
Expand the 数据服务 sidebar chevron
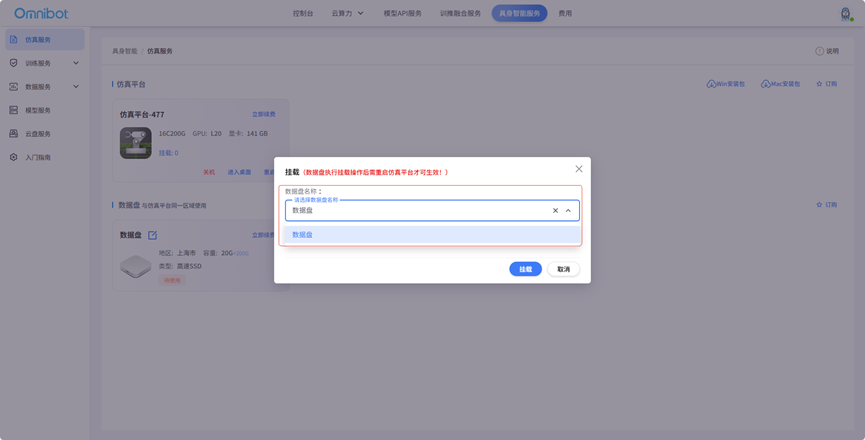pos(76,87)
